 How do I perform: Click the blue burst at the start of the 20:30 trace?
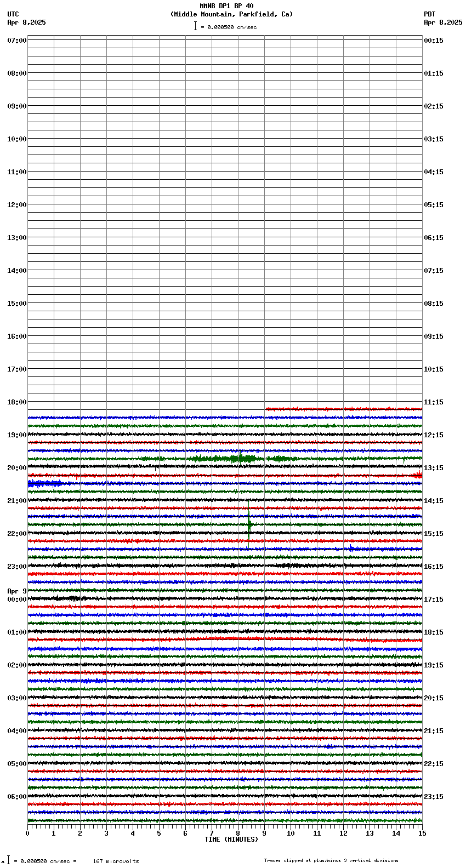(45, 483)
